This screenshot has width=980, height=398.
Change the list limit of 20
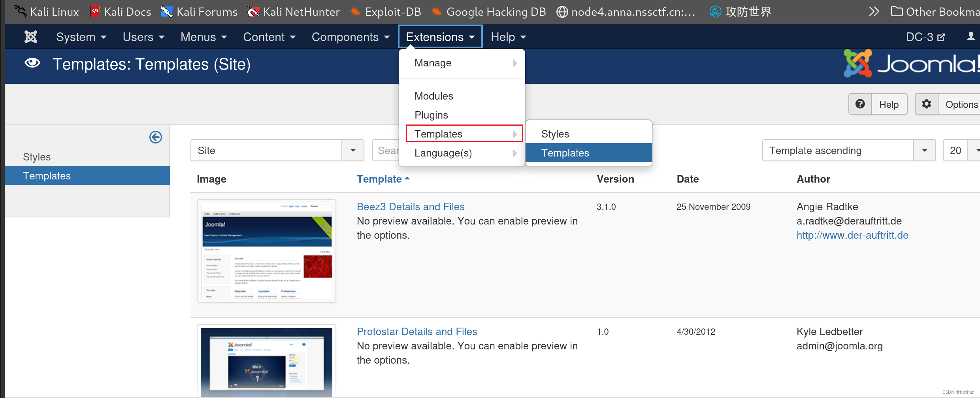pos(961,150)
